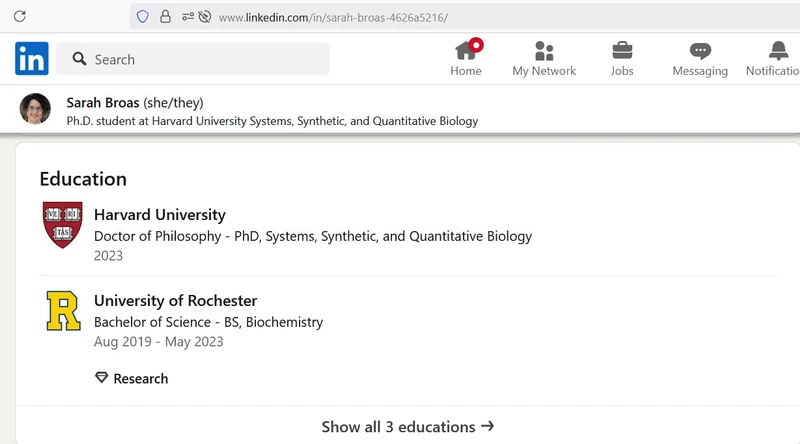This screenshot has height=444, width=800.
Task: Open the Jobs briefcase icon
Action: (622, 59)
